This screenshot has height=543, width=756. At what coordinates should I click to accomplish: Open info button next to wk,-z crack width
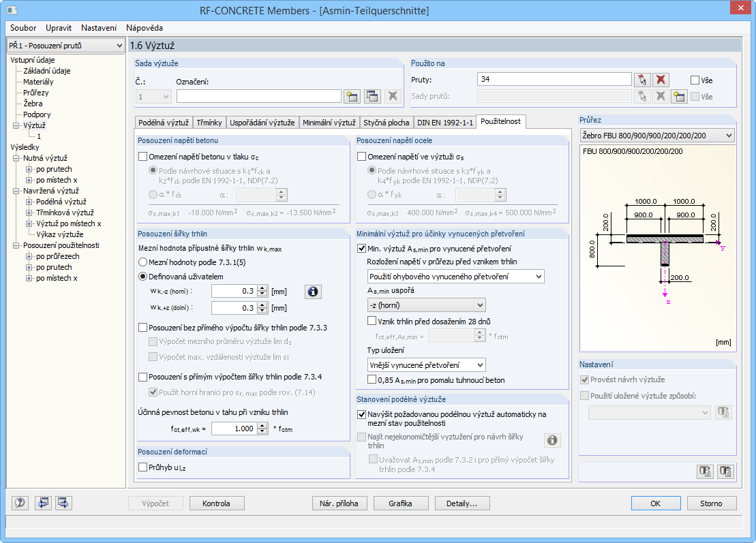(313, 292)
